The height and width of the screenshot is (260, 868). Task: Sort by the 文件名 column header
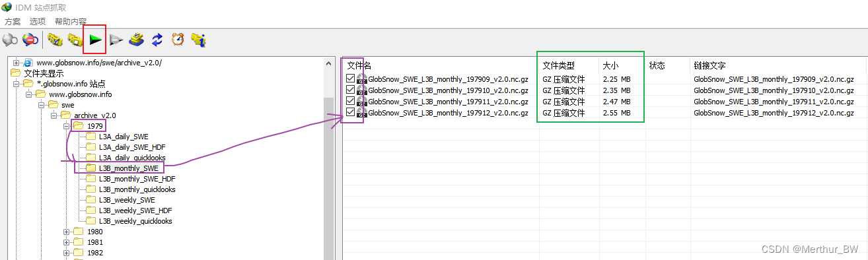click(441, 66)
